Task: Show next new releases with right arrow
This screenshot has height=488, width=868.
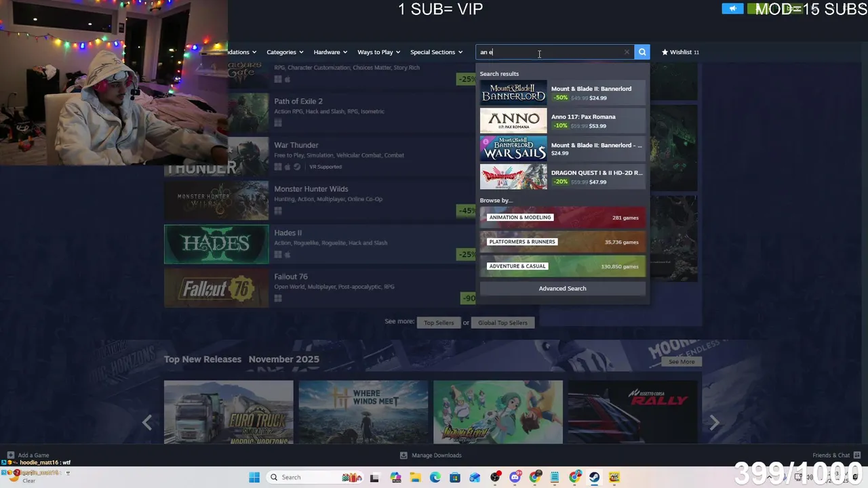Action: coord(714,423)
